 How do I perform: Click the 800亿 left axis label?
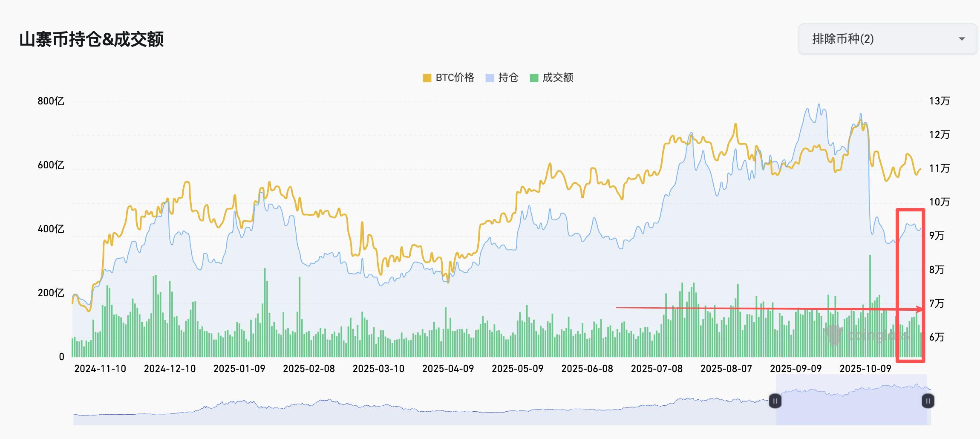(51, 101)
